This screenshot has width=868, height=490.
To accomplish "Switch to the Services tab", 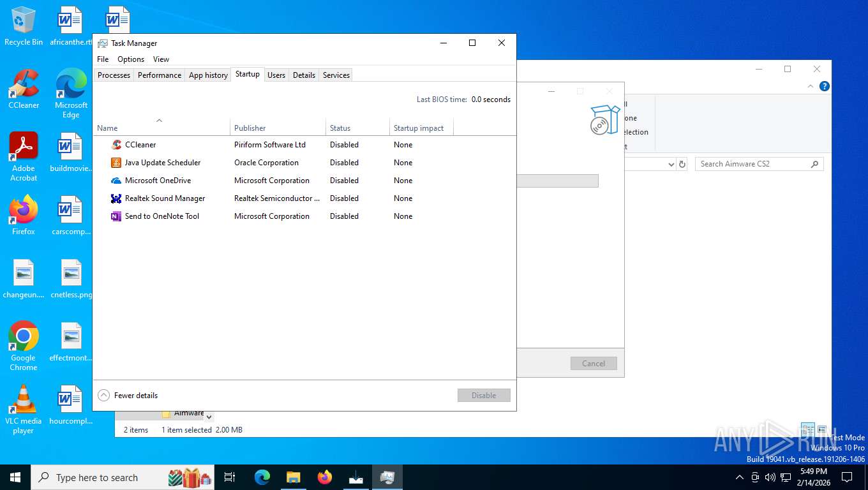I will [x=336, y=75].
